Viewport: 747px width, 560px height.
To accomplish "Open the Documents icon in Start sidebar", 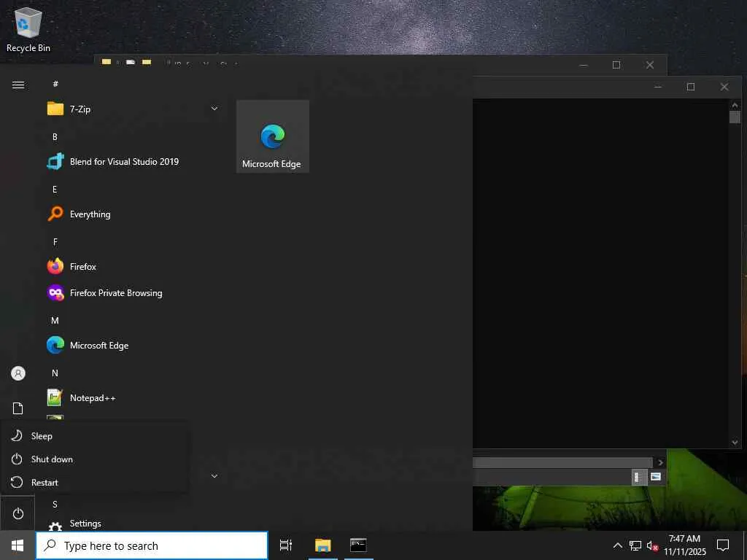I will [x=18, y=408].
